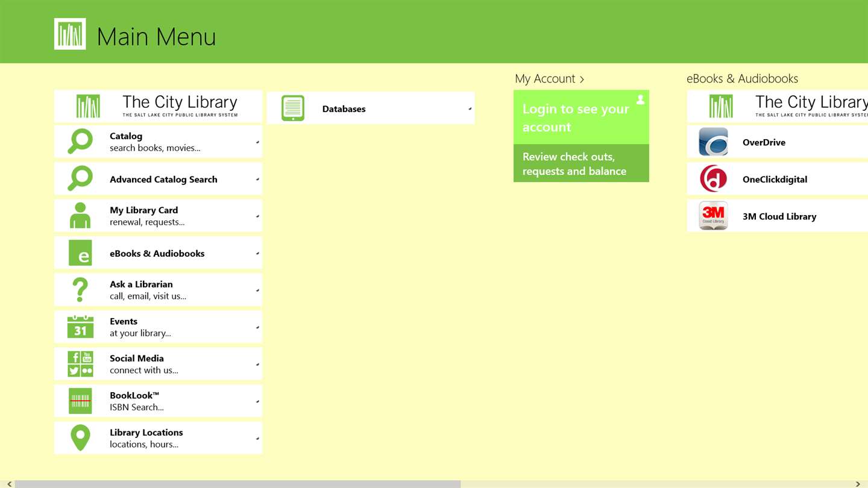Viewport: 868px width, 488px height.
Task: Open 3M Cloud Library label
Action: pyautogui.click(x=779, y=216)
